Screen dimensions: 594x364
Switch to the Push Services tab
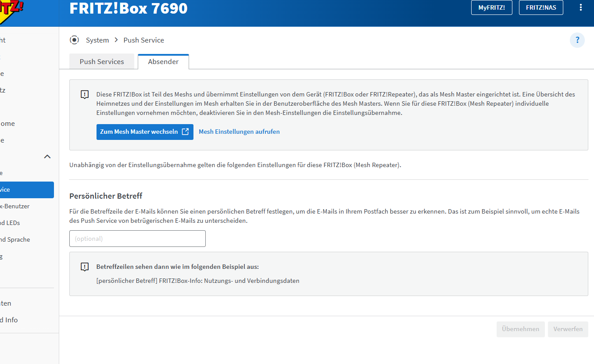point(102,62)
